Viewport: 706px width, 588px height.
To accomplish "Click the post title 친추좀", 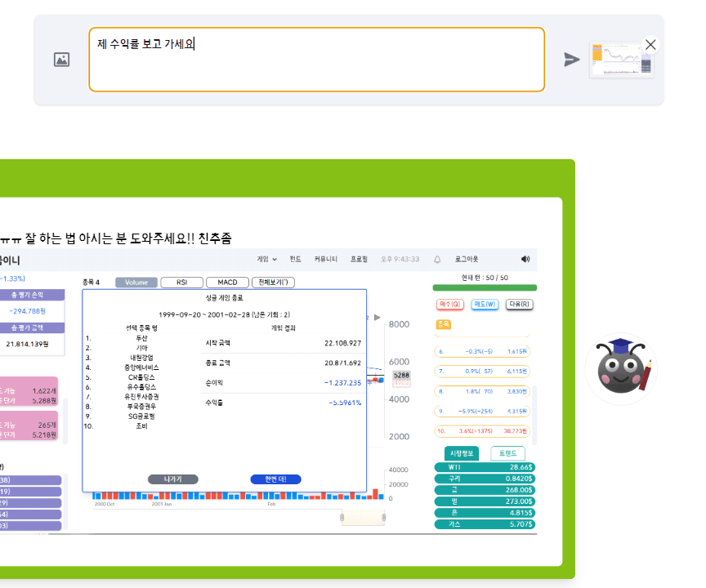I will [215, 238].
